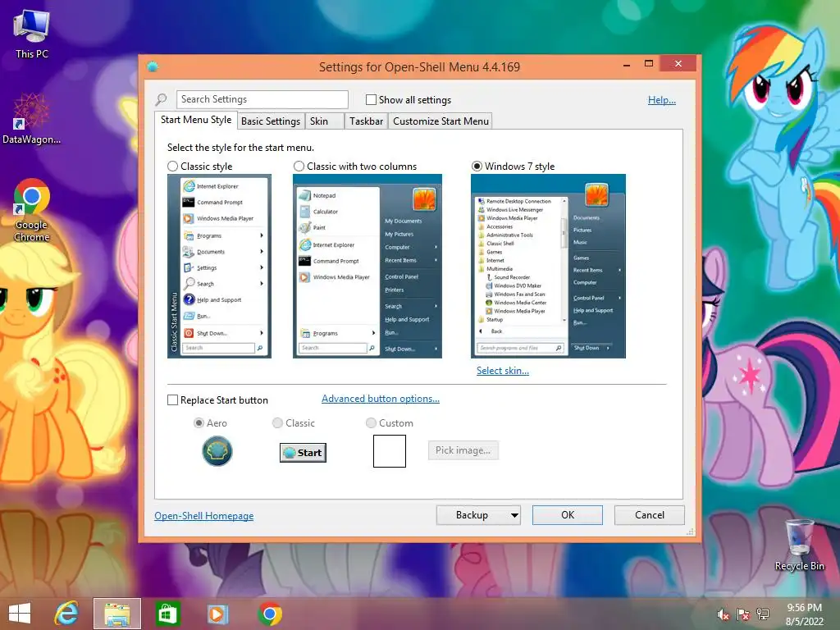Expand the Backup dropdown button
This screenshot has height=630, width=840.
[x=514, y=515]
